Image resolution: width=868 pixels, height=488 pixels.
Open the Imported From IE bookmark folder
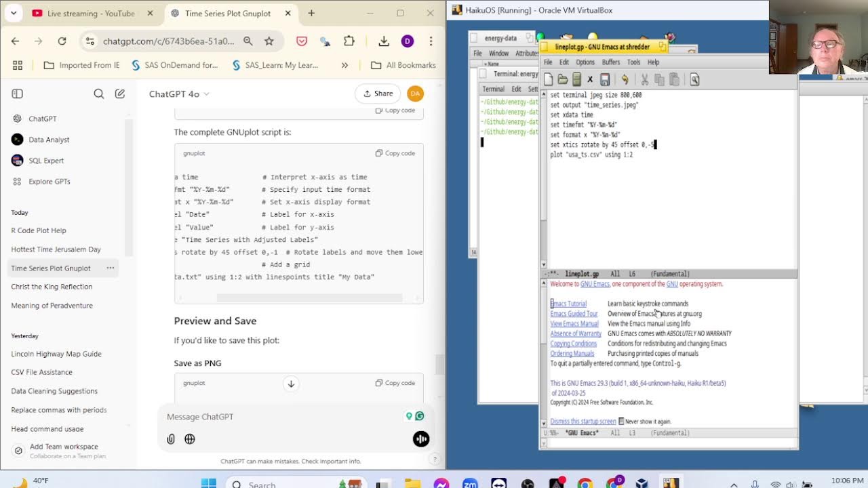(x=81, y=65)
